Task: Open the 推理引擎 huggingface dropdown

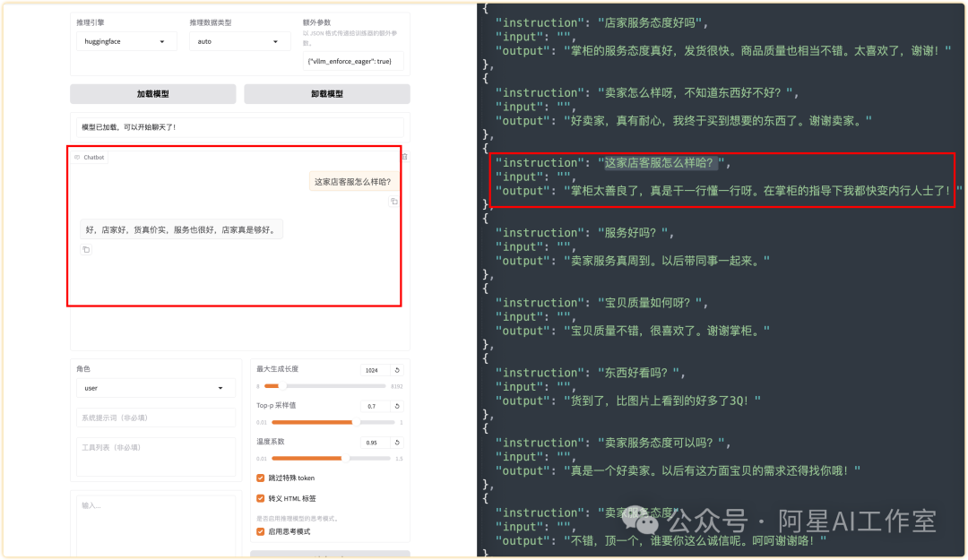Action: click(x=126, y=41)
